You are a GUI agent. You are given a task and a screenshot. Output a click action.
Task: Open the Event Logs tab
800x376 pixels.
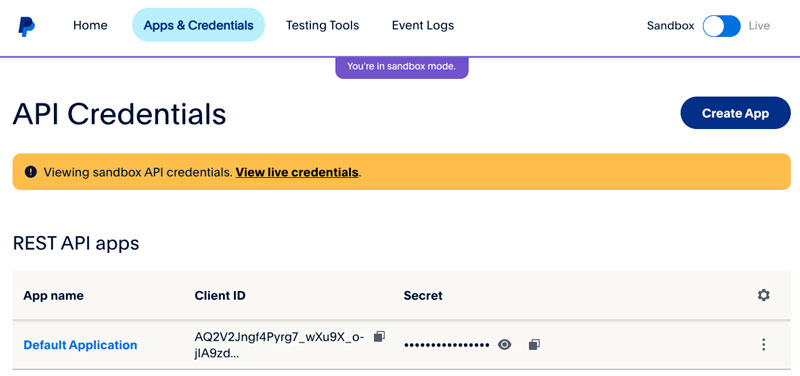423,25
